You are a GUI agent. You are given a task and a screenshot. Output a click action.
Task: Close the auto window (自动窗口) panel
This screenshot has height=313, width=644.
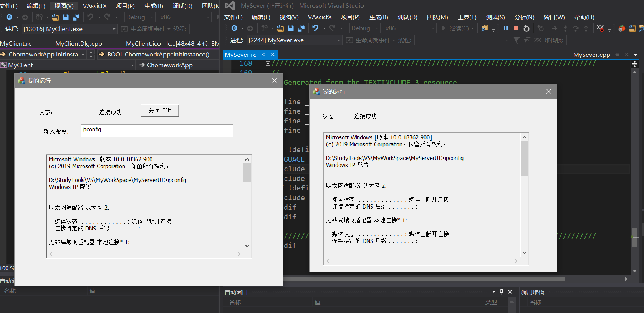click(x=510, y=292)
